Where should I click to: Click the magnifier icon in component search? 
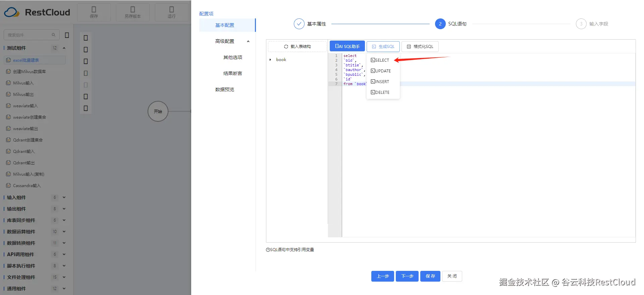pyautogui.click(x=53, y=35)
